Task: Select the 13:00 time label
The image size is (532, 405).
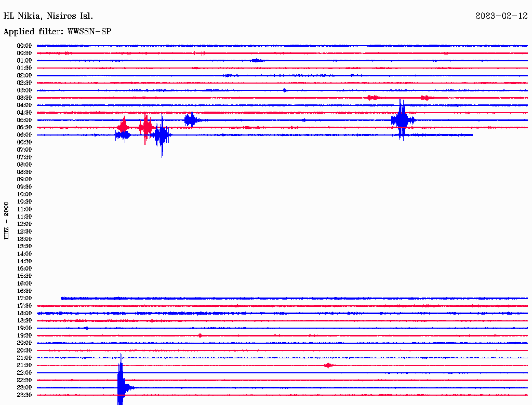Action: (x=24, y=239)
